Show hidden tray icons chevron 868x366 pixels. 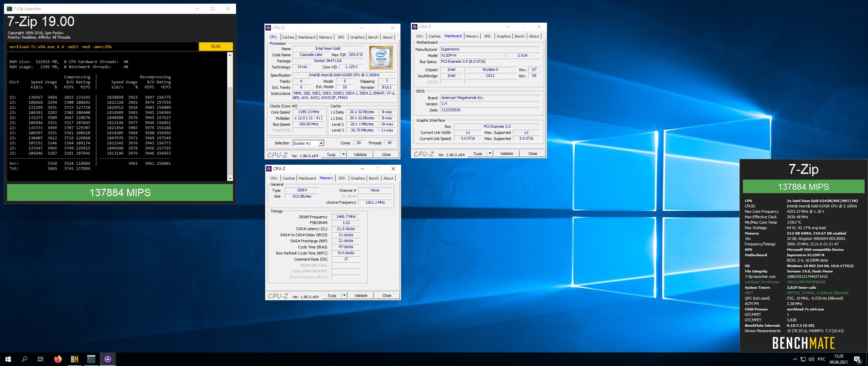point(795,359)
